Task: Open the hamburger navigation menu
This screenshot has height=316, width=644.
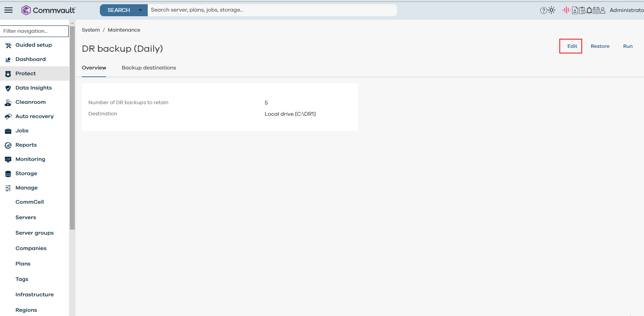Action: point(8,10)
